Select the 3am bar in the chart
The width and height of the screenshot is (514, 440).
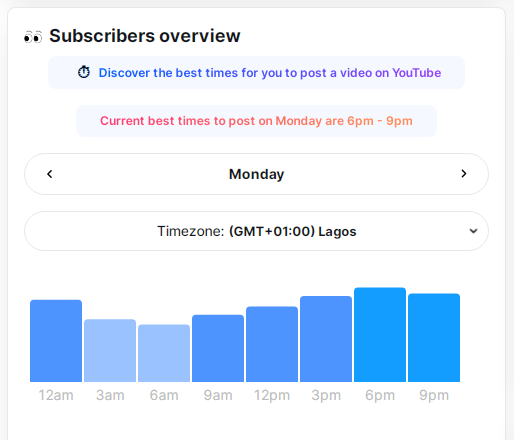click(110, 350)
